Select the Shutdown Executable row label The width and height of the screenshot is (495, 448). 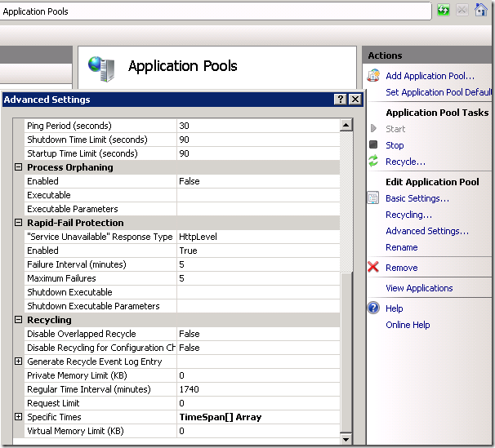coord(69,292)
